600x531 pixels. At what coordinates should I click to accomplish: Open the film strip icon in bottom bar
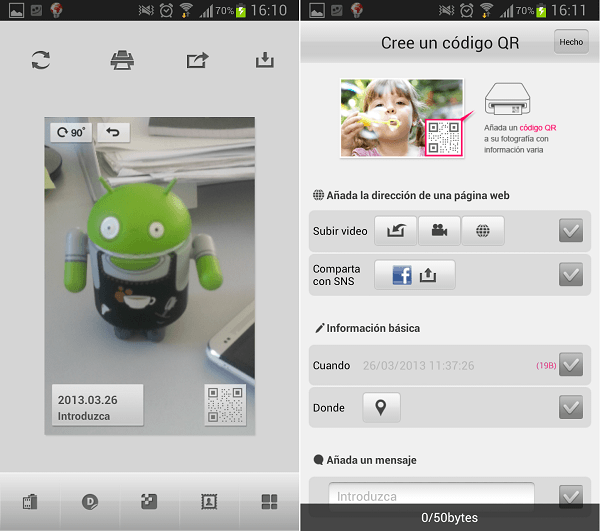click(30, 502)
